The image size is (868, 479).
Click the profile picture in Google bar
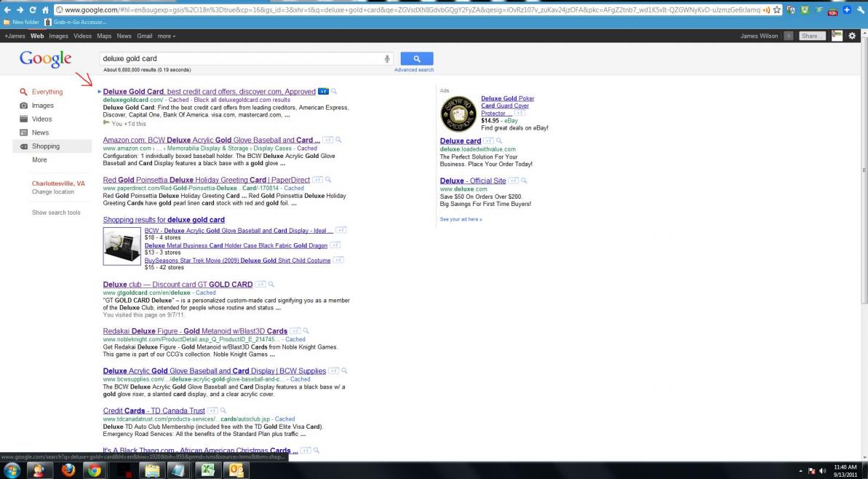pos(837,36)
